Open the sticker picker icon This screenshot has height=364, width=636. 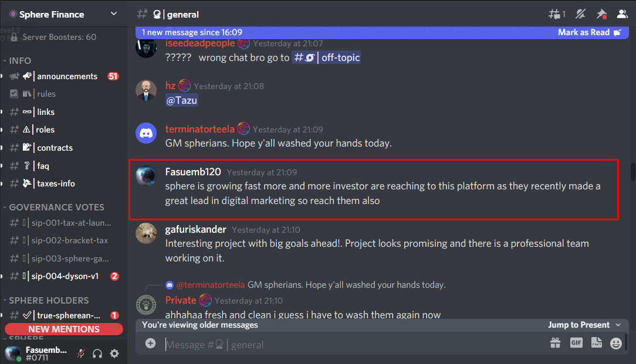coord(597,343)
